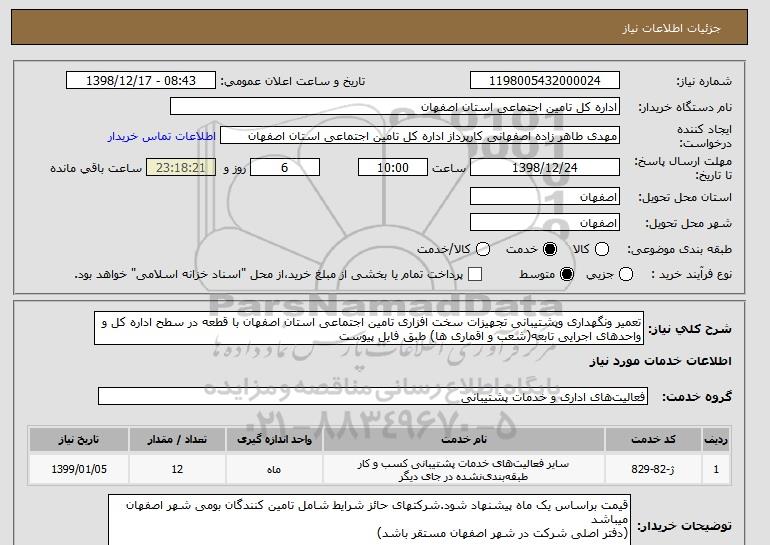Viewport: 770px width, 545px height.
Task: Choose the متوسط purchase type radio
Action: [567, 274]
